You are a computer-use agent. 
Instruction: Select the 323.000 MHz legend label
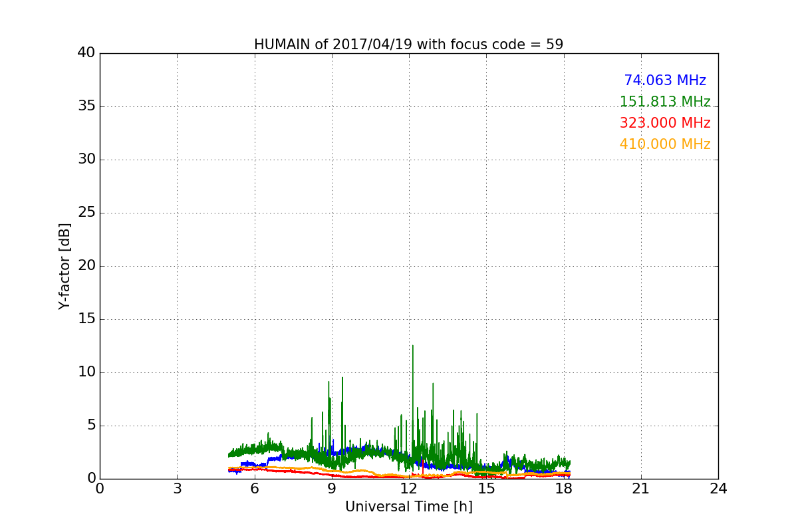[x=665, y=123]
